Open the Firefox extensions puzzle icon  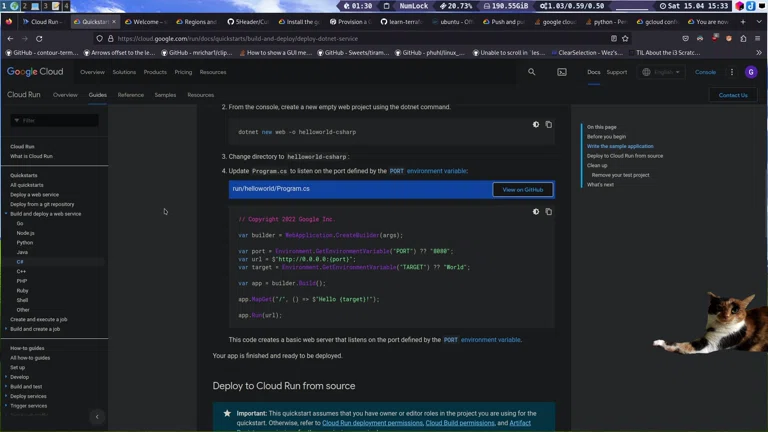[x=743, y=38]
